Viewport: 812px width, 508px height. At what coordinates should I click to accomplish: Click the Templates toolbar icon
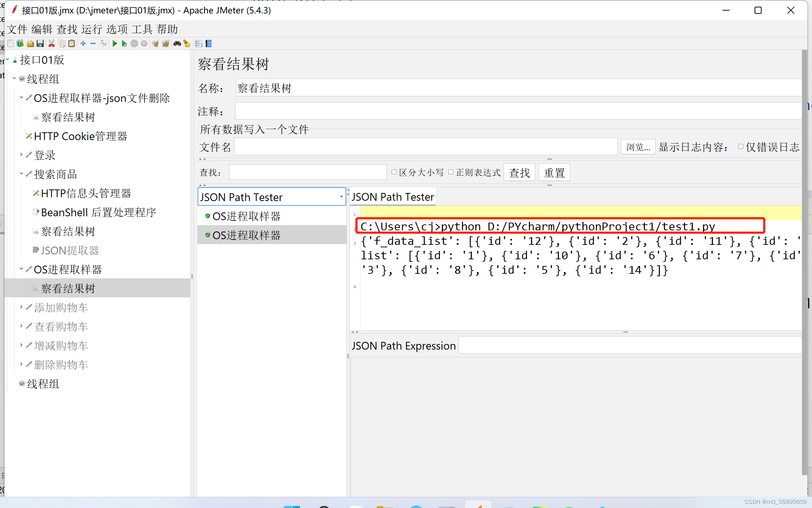pyautogui.click(x=20, y=43)
